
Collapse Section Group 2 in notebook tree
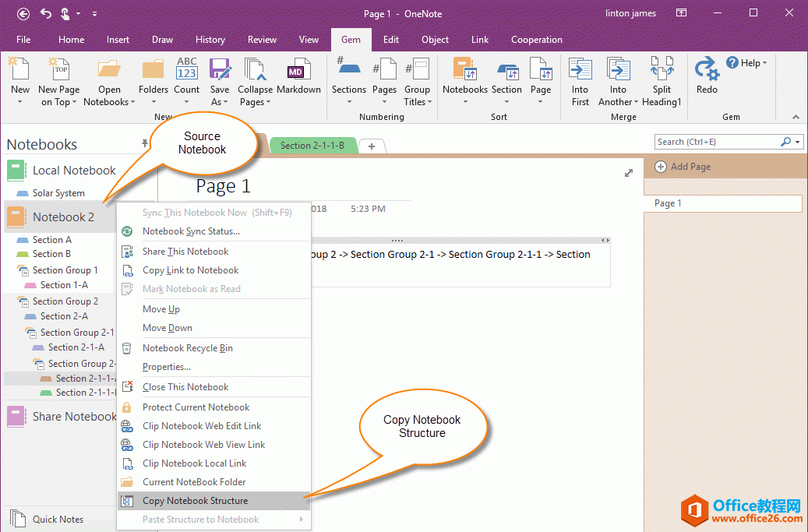[x=22, y=301]
